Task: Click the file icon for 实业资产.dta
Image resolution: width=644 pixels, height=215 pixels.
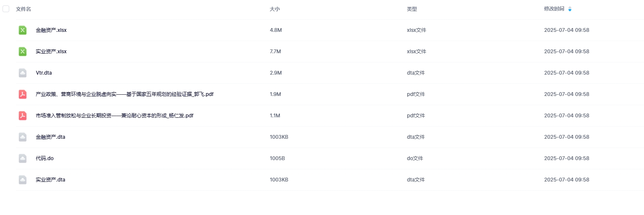Action: tap(23, 180)
